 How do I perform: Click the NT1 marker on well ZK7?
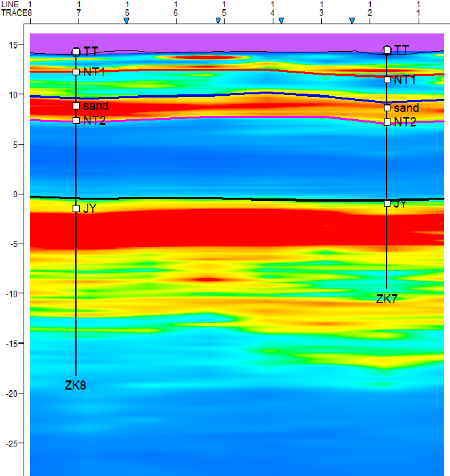387,80
